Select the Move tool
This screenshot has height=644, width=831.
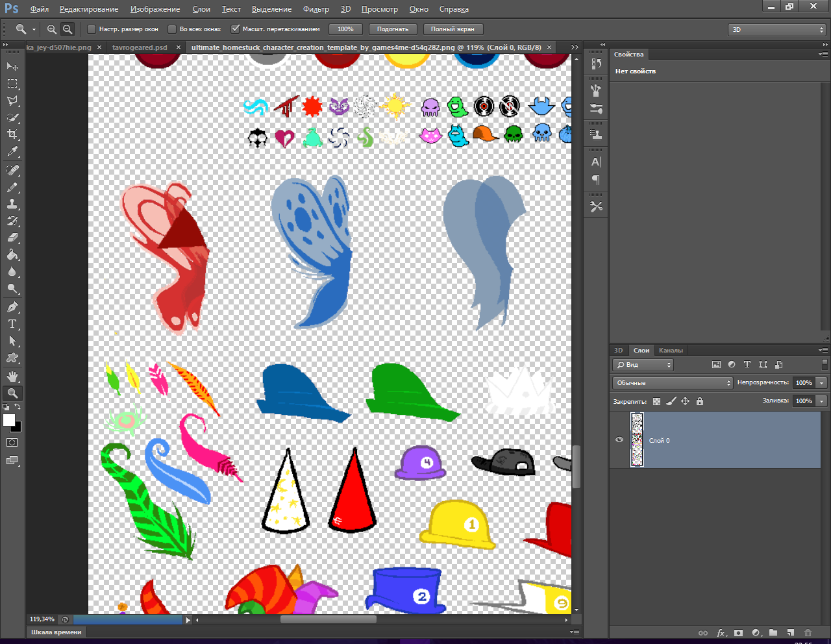(x=12, y=67)
